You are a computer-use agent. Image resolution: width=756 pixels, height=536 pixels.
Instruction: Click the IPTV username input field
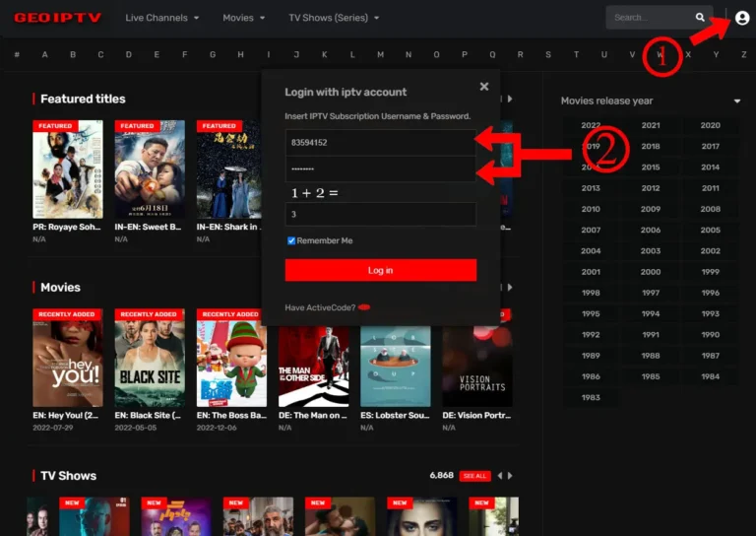click(380, 142)
